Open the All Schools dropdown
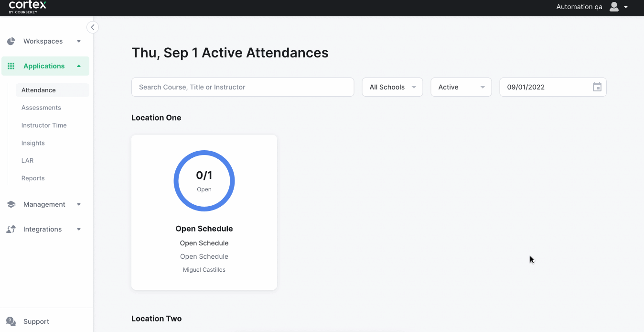The image size is (644, 332). [x=392, y=87]
